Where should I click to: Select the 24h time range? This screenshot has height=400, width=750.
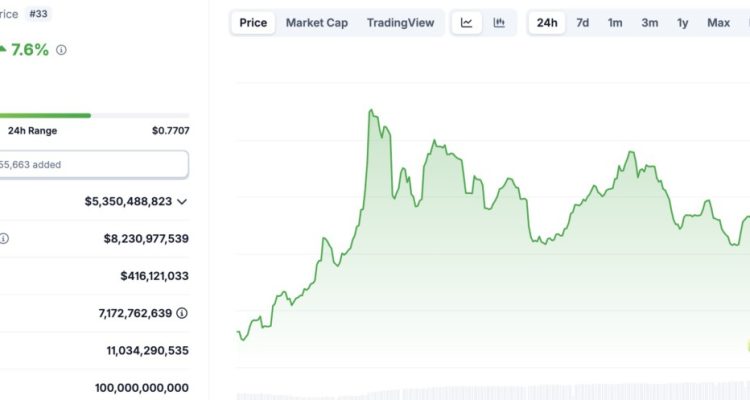click(x=547, y=22)
